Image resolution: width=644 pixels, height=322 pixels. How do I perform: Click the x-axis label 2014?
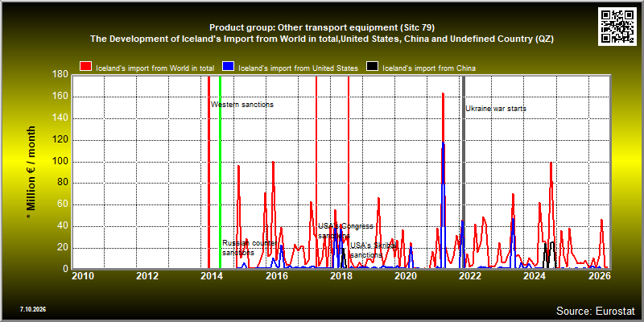(x=212, y=275)
